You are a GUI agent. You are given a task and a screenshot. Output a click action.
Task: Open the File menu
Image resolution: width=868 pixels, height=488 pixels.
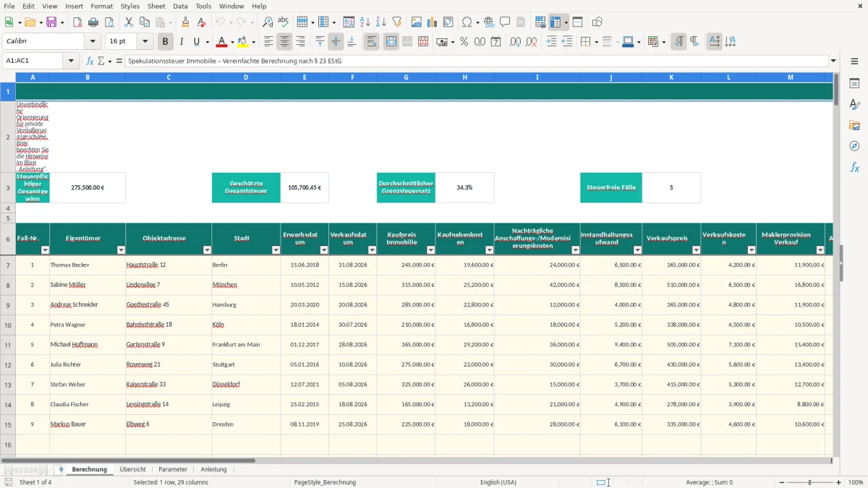[9, 6]
